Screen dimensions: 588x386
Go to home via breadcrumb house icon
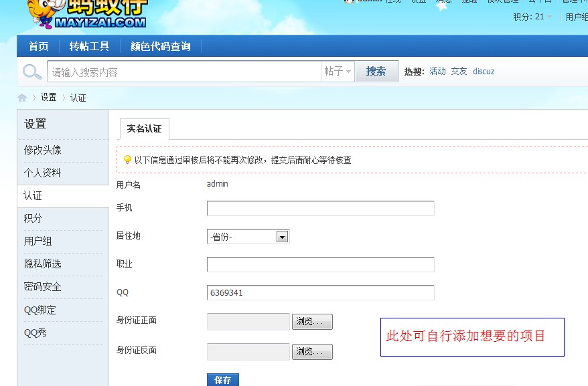coord(22,98)
